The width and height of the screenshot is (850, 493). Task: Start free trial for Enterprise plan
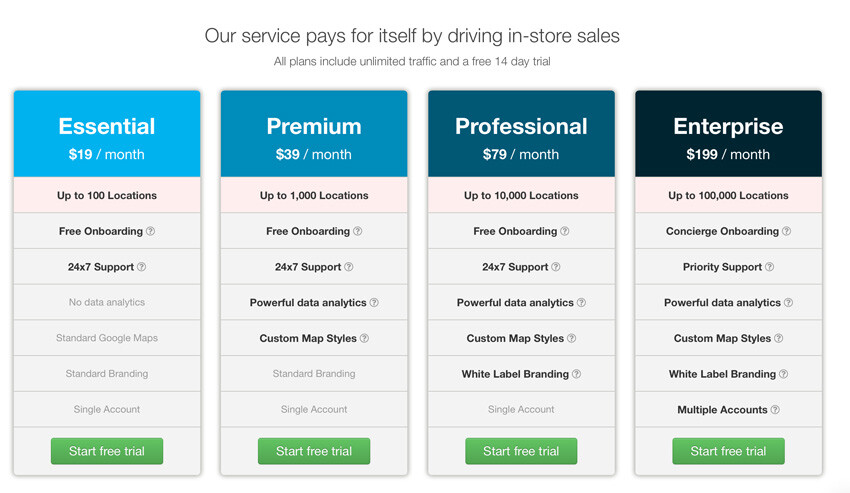tap(728, 451)
